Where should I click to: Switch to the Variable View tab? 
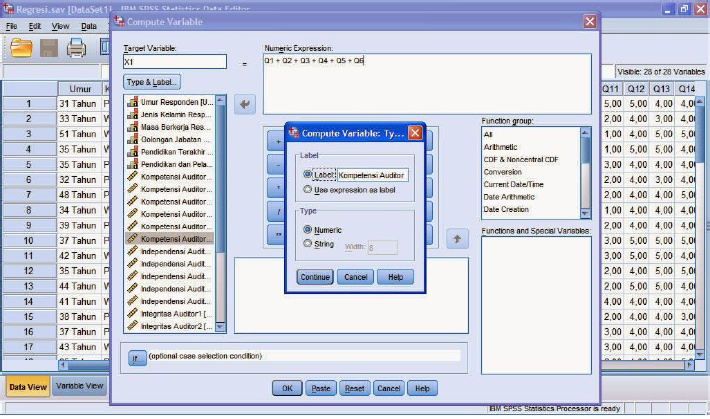pyautogui.click(x=79, y=386)
